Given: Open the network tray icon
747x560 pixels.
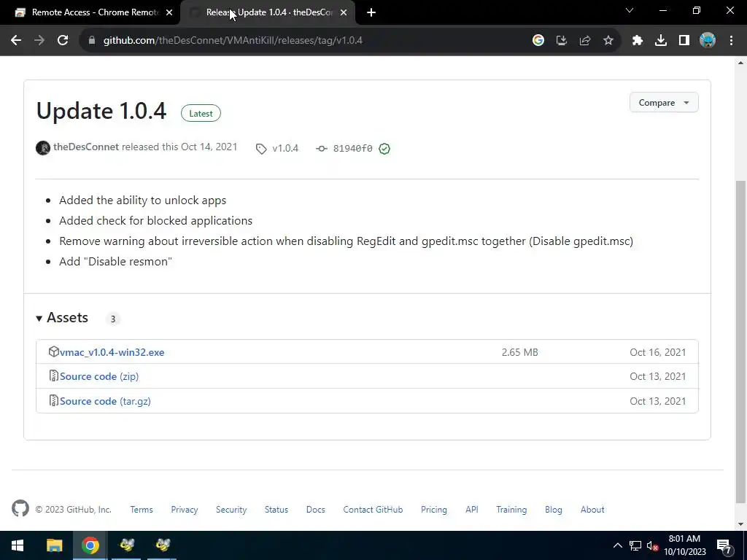Looking at the screenshot, I should point(635,545).
